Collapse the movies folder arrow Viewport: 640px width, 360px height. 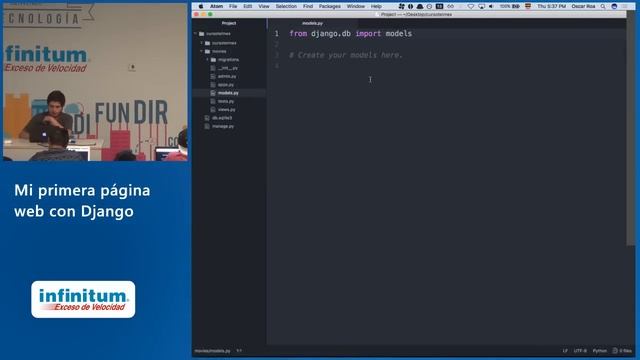(x=201, y=51)
